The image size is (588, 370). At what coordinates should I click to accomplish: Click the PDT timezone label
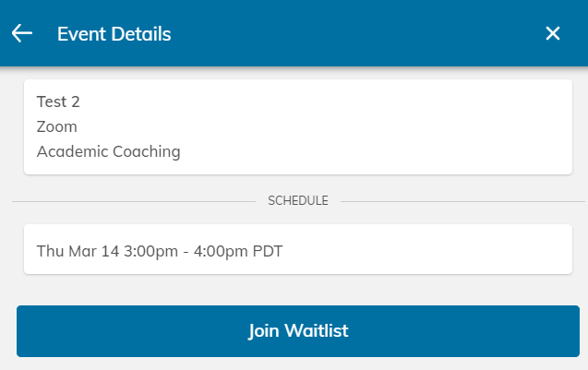266,250
